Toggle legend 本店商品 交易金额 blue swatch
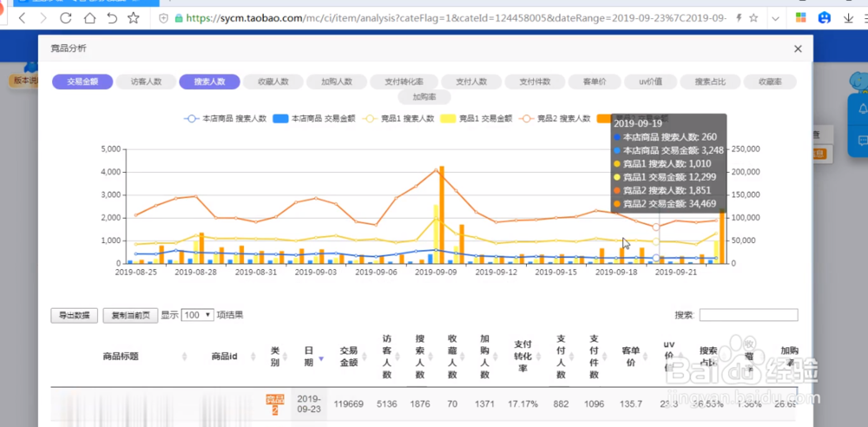This screenshot has width=868, height=427. (x=280, y=119)
